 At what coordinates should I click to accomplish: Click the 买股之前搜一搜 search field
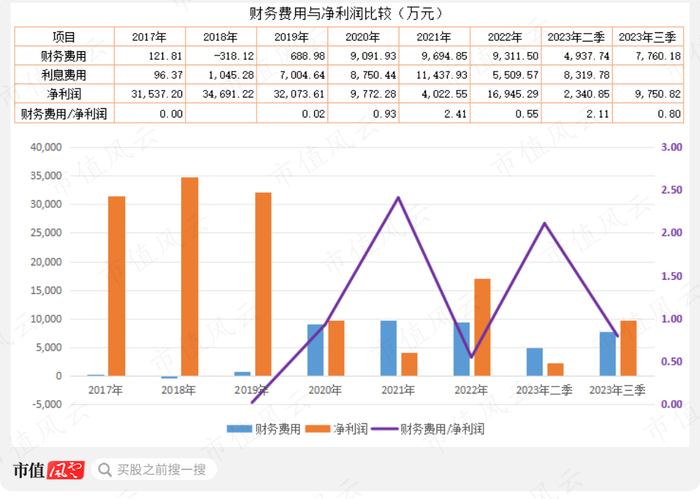pyautogui.click(x=154, y=470)
